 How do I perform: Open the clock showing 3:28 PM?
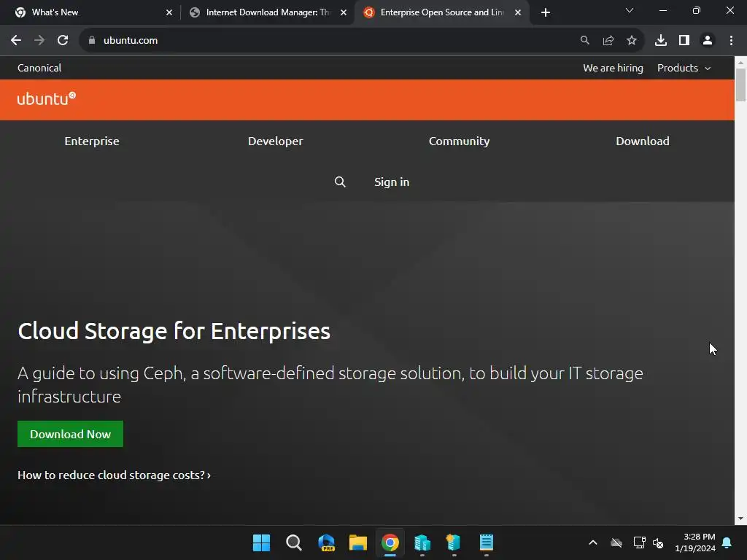pos(695,542)
